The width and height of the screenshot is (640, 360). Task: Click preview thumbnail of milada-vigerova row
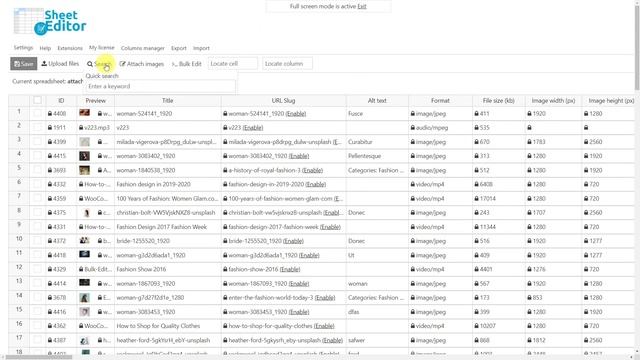84,142
